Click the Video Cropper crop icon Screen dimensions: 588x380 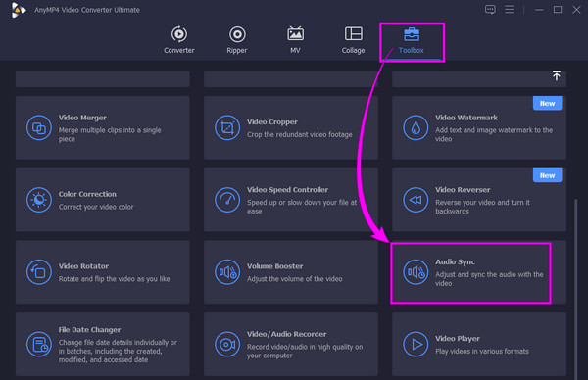[227, 127]
